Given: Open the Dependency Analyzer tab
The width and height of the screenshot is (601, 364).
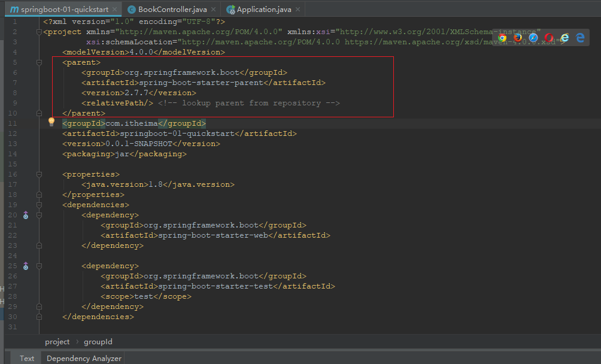Looking at the screenshot, I should click(x=84, y=358).
